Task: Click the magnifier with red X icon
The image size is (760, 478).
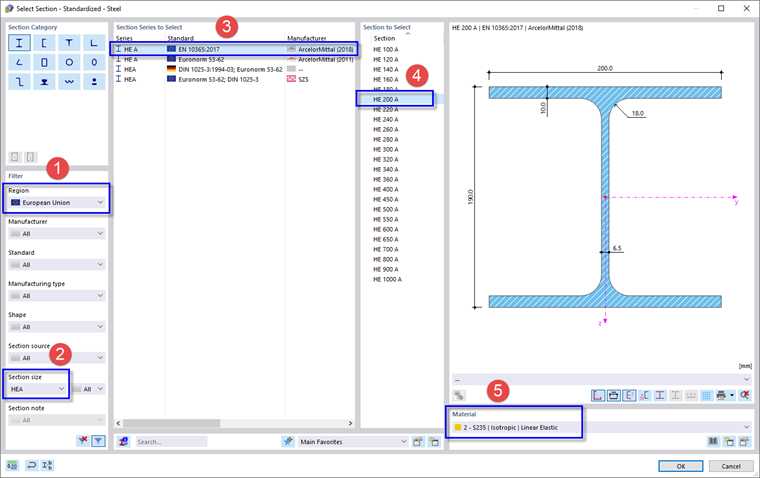Action: point(744,396)
